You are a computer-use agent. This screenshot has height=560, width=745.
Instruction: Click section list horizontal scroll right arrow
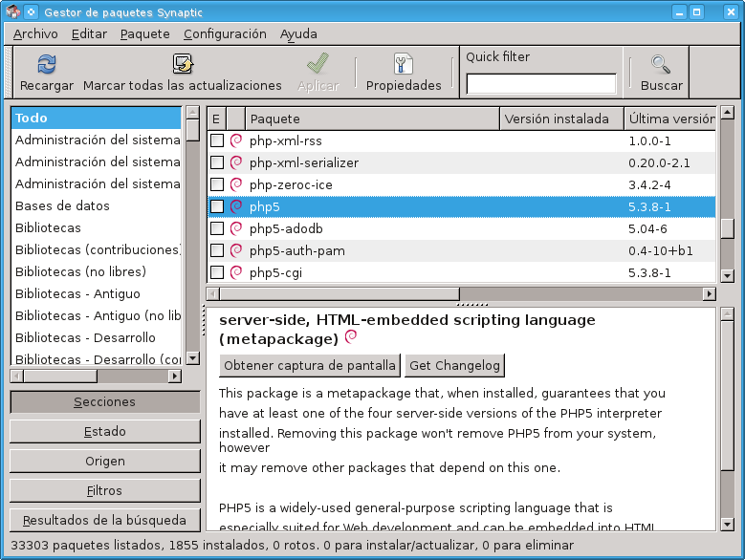tap(175, 376)
